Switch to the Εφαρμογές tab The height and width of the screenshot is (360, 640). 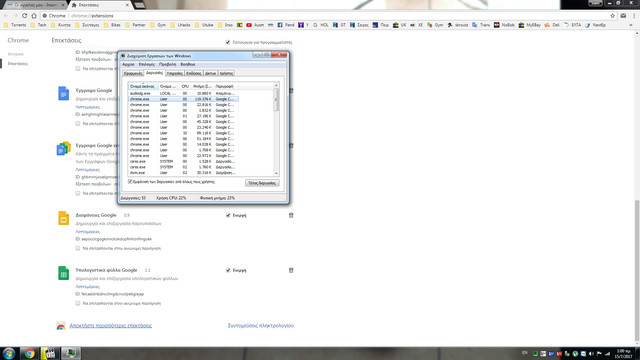133,73
